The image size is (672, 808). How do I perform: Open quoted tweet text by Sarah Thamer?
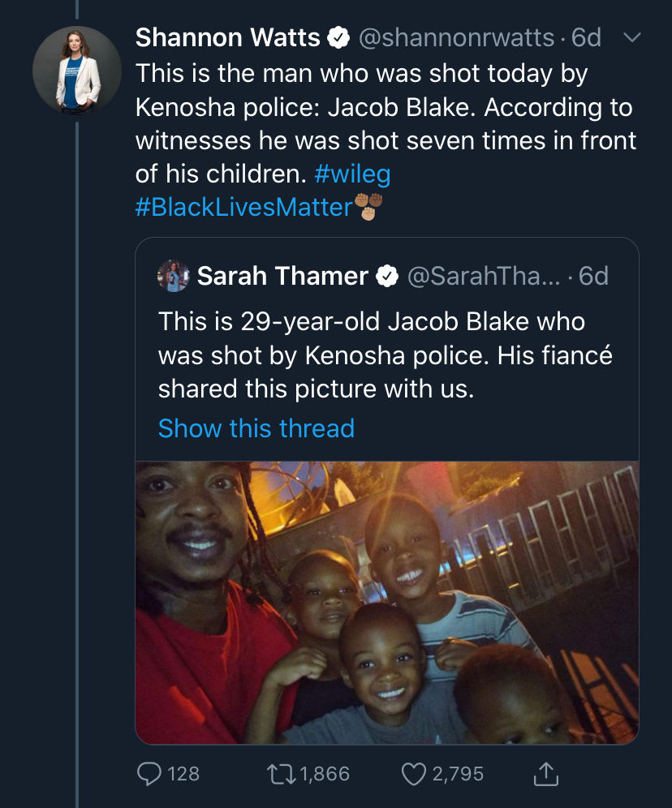(385, 355)
